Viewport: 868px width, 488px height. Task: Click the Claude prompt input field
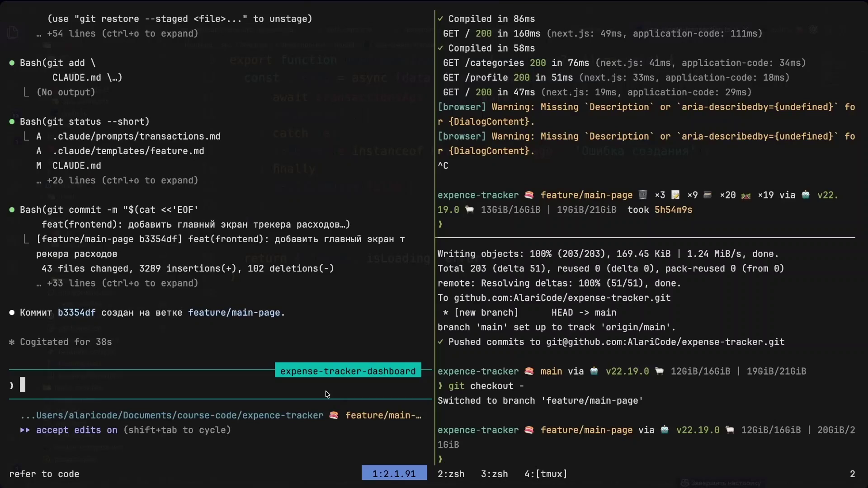pyautogui.click(x=221, y=385)
